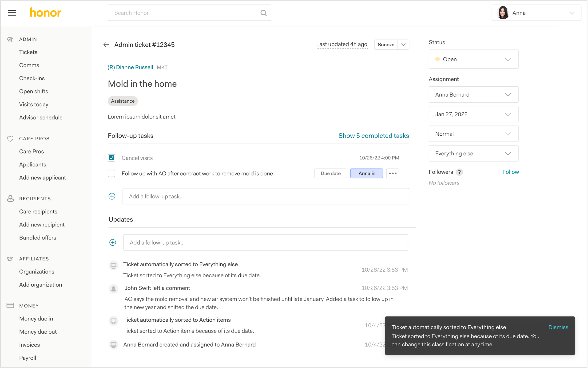Click plus icon under Updates section

[113, 243]
